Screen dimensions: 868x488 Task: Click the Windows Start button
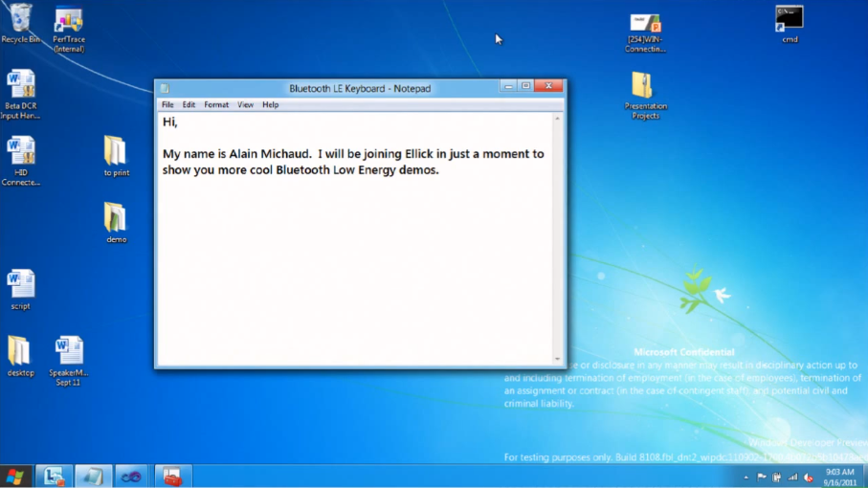tap(15, 477)
